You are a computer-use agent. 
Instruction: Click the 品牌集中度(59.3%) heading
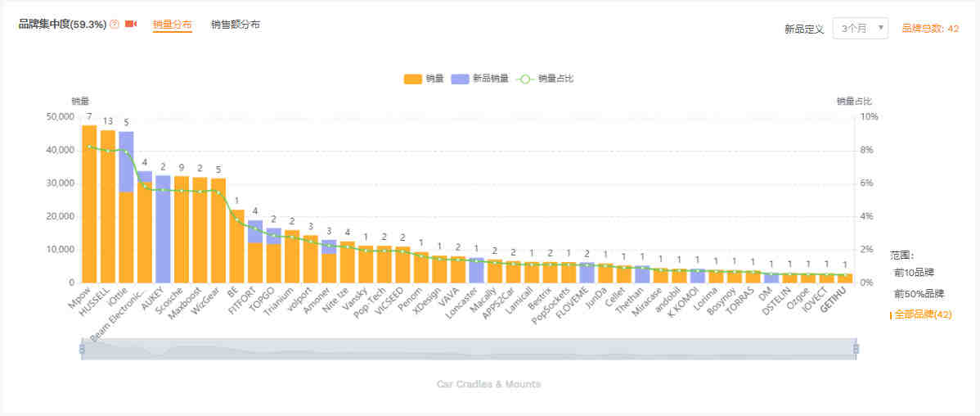62,25
